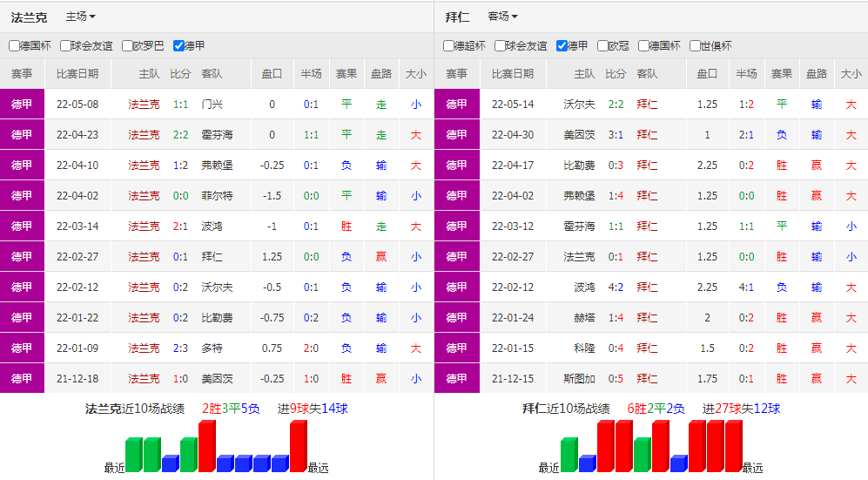This screenshot has height=480, width=868.
Task: Click score 3:1 of 美因茨 vs 拜仁
Action: (616, 134)
